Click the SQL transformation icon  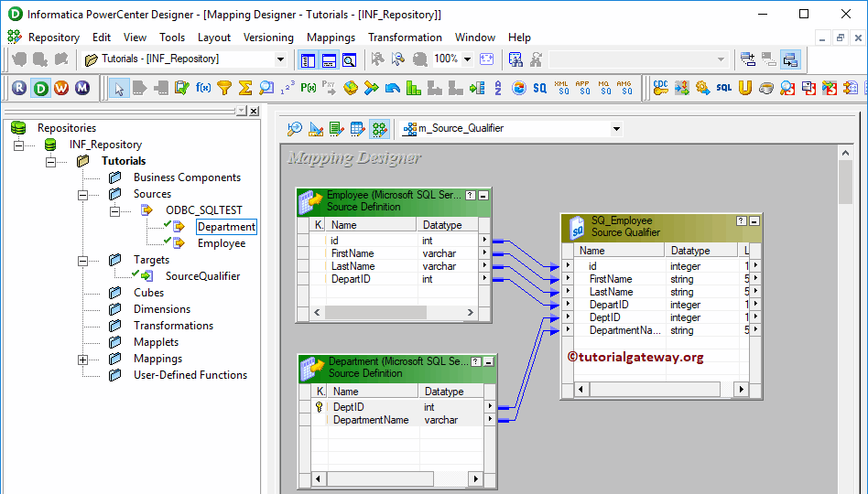click(x=723, y=88)
